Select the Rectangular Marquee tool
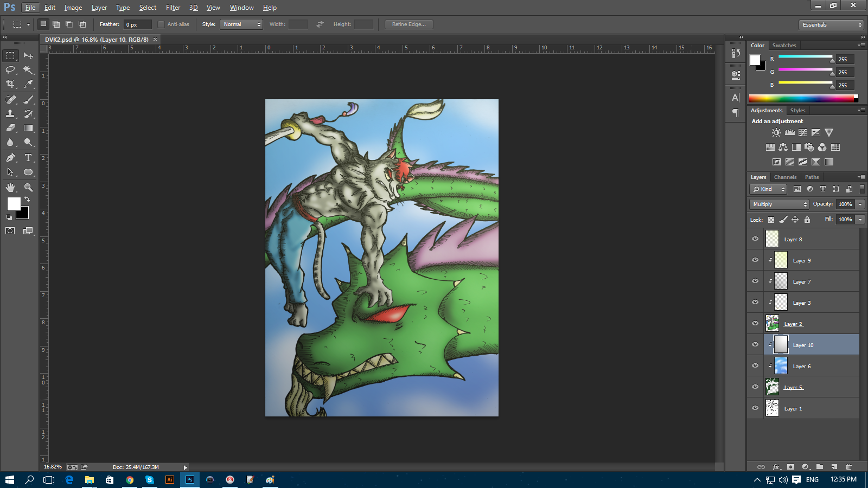868x488 pixels. (10, 56)
